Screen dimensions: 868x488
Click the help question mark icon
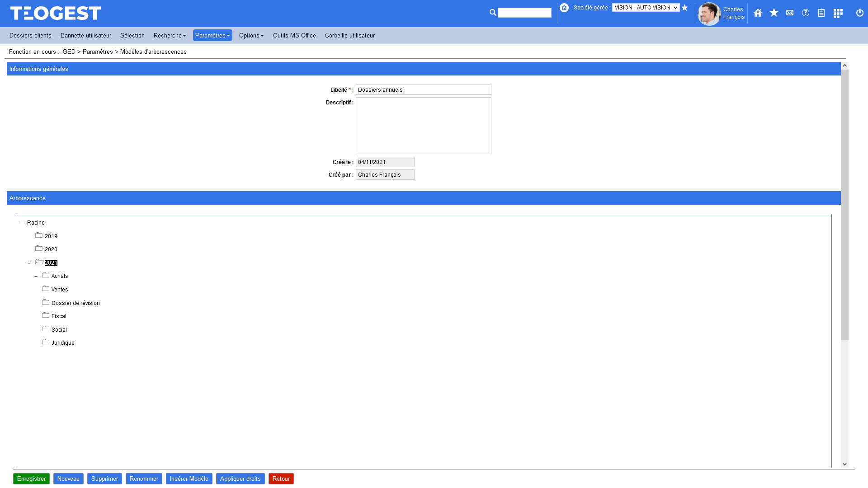click(x=805, y=13)
